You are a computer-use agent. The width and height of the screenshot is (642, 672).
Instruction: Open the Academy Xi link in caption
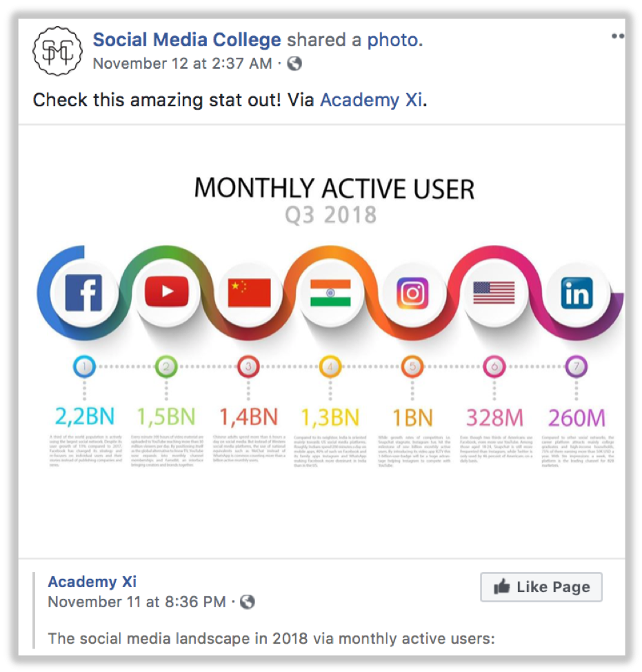click(x=371, y=99)
